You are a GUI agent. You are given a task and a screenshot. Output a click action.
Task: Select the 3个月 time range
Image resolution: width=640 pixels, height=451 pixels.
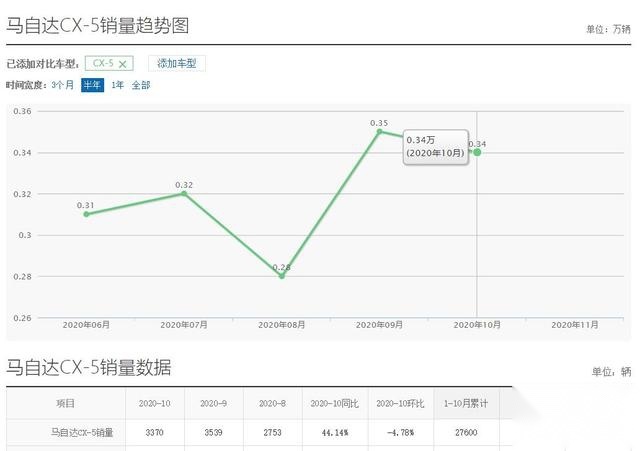[x=62, y=85]
